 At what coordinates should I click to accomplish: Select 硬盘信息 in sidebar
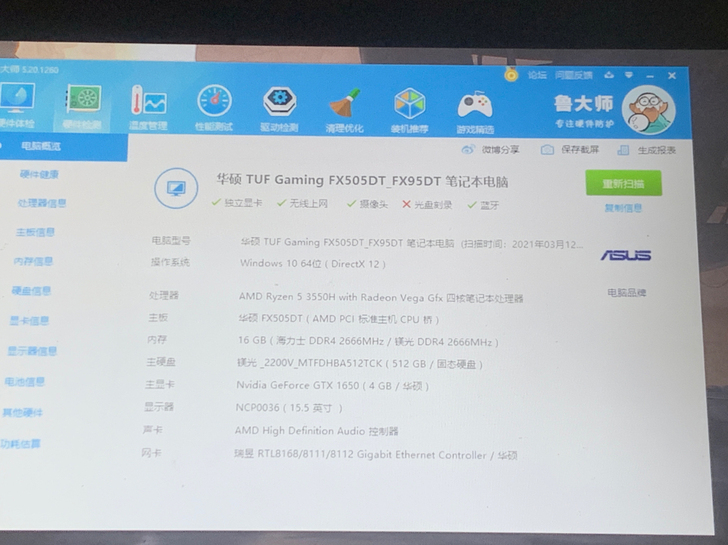click(x=31, y=291)
